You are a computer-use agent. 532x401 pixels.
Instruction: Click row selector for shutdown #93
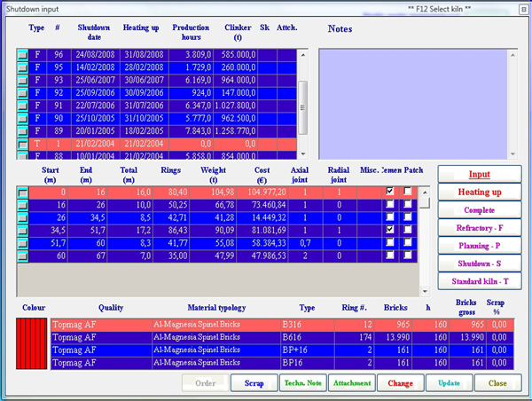click(x=23, y=81)
